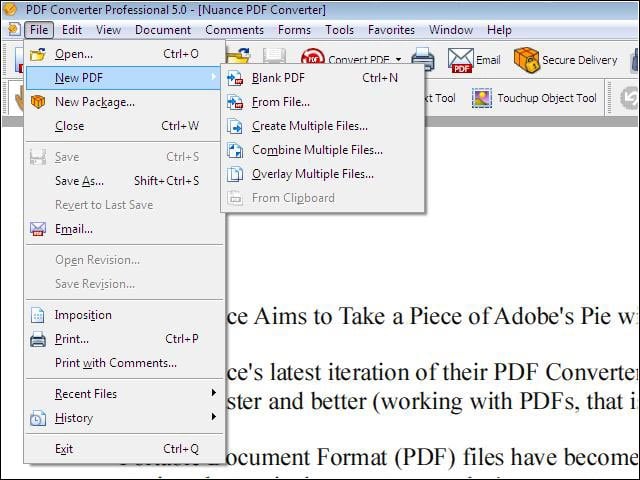Choose Print with Comments...
Image resolution: width=640 pixels, height=480 pixels.
[x=125, y=363]
